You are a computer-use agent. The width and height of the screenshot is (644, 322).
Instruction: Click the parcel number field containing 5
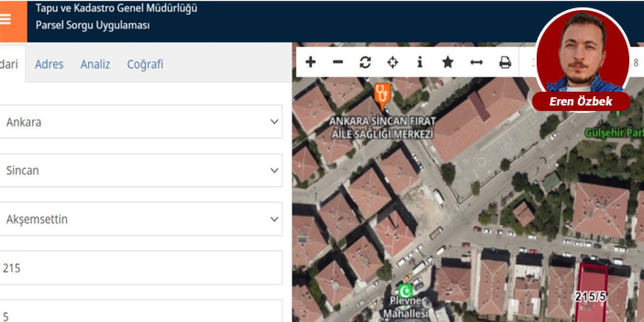coord(141,313)
